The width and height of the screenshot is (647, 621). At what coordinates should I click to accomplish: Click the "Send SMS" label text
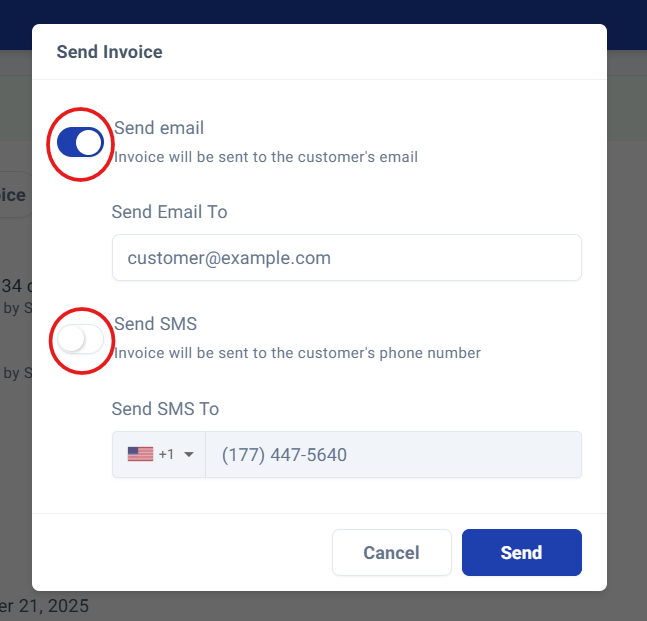[x=156, y=324]
